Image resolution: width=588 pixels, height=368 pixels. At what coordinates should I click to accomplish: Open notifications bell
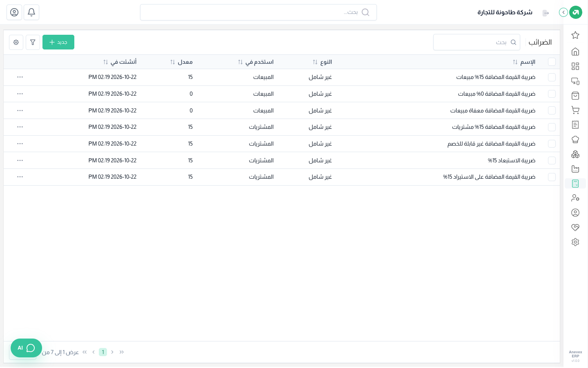[x=31, y=12]
